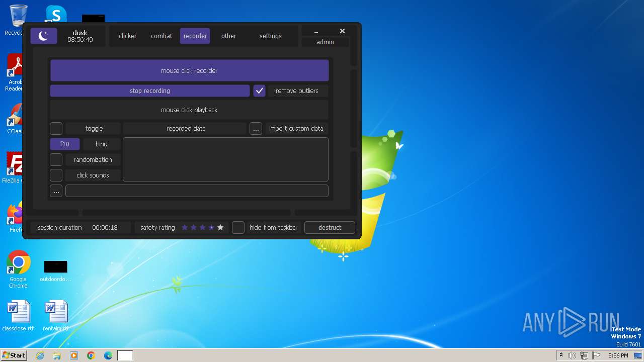Select the outdoordo... desktop file
Screen dimensions: 644x362
[x=55, y=271]
